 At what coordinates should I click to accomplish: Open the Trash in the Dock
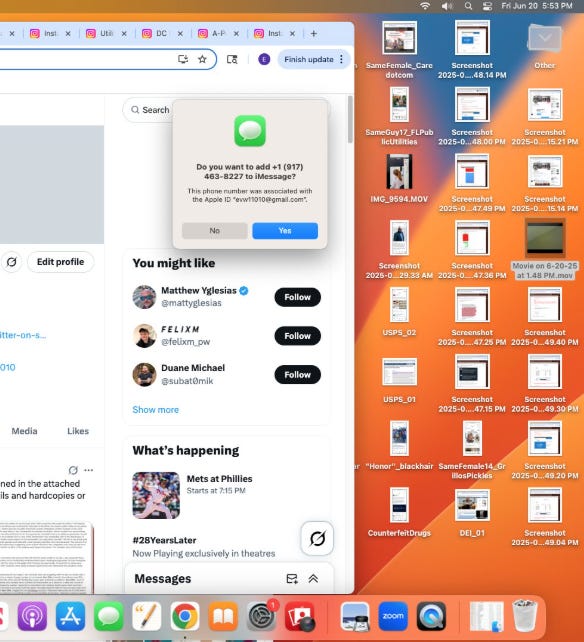coord(525,616)
